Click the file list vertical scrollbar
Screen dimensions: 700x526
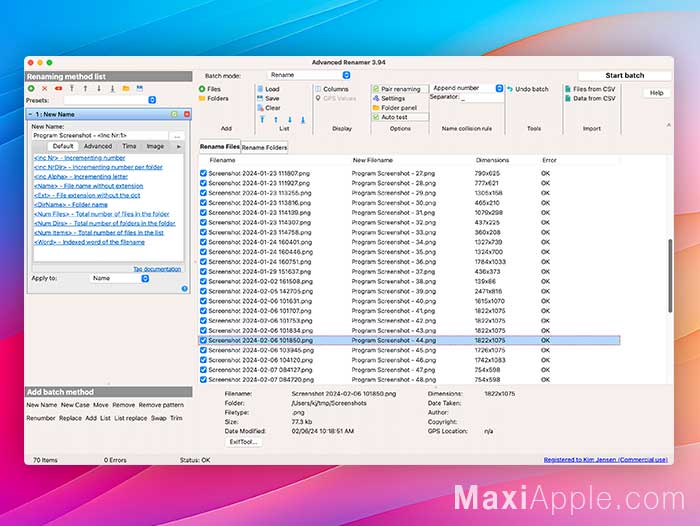(x=670, y=276)
